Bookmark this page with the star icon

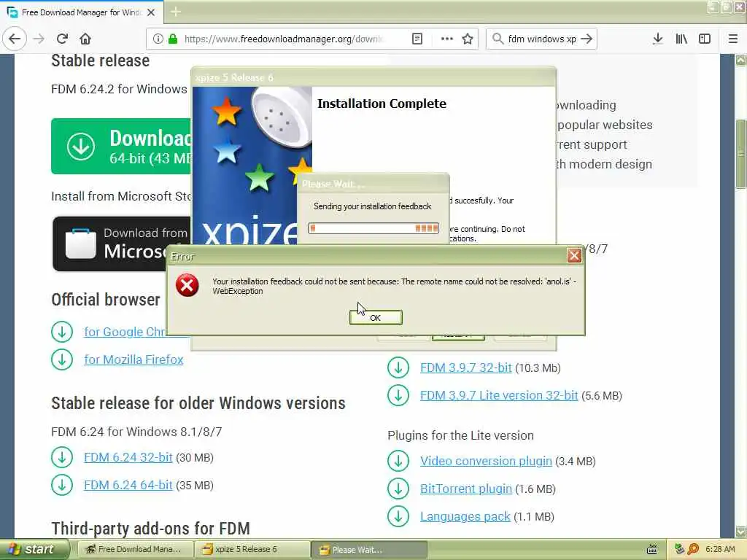pos(468,39)
